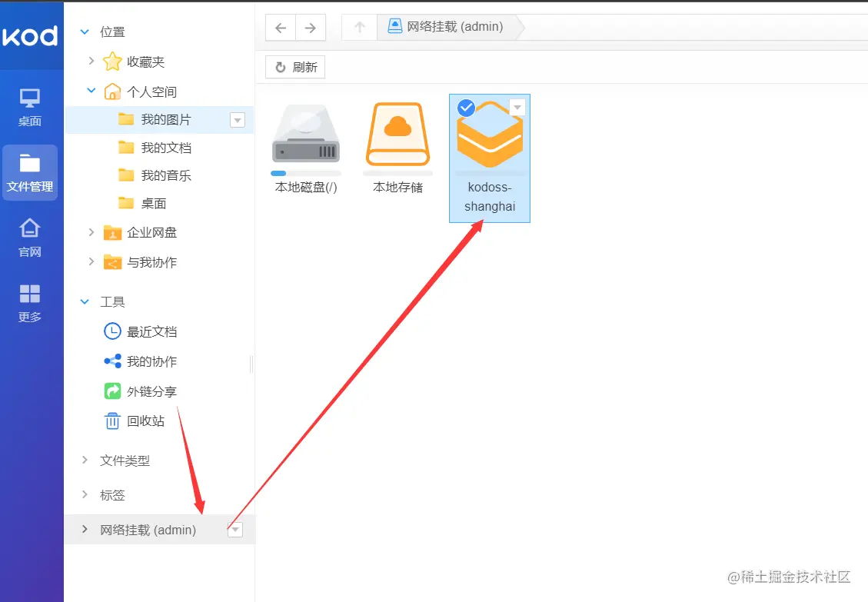This screenshot has height=602, width=868.
Task: Open the 更多 apps grid icon
Action: pos(30,303)
